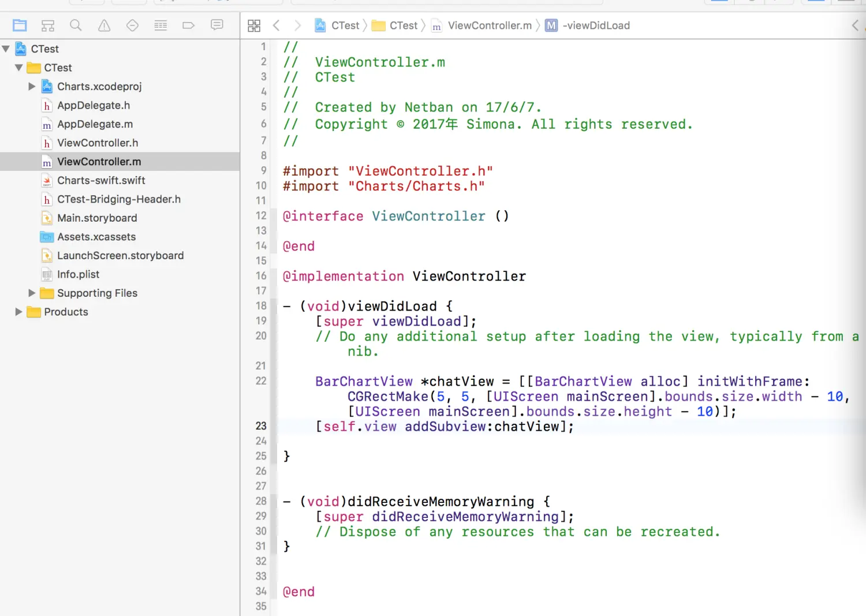
Task: Show the Debug navigator icon
Action: click(160, 25)
